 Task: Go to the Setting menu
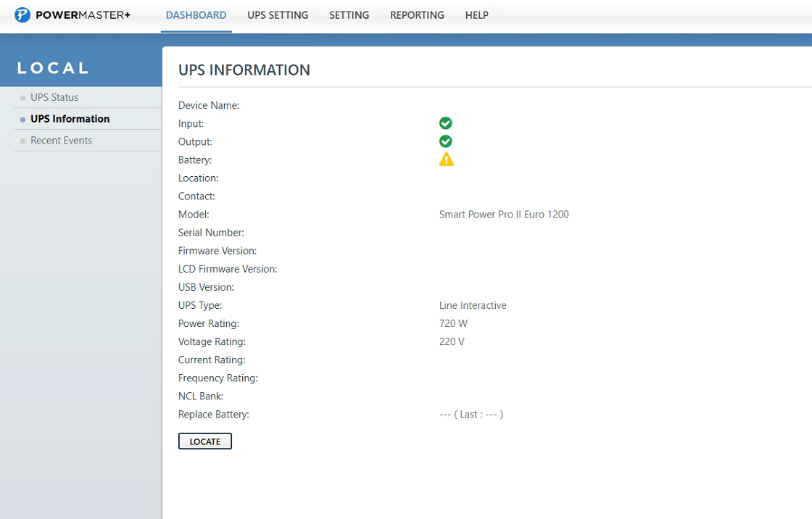point(349,15)
